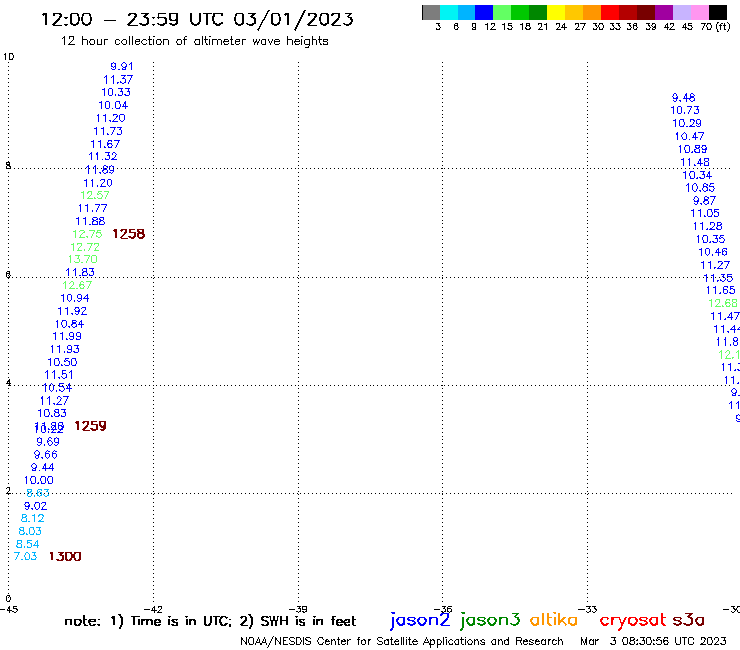Click the cyan 6 ft legend swatch

[x=449, y=12]
